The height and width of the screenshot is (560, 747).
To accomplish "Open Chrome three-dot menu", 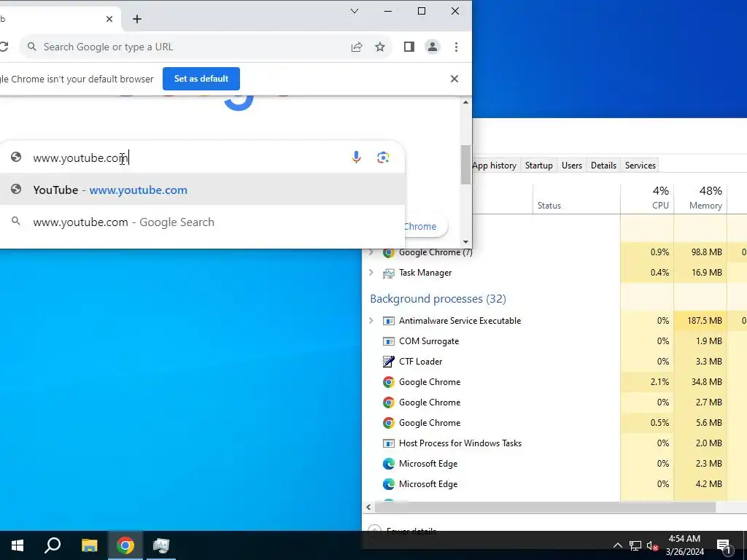I will tap(456, 47).
